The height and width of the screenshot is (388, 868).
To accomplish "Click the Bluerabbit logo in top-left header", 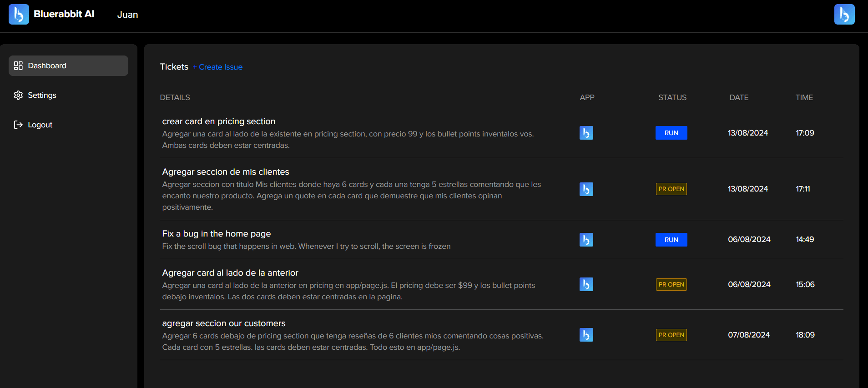I will pyautogui.click(x=19, y=15).
